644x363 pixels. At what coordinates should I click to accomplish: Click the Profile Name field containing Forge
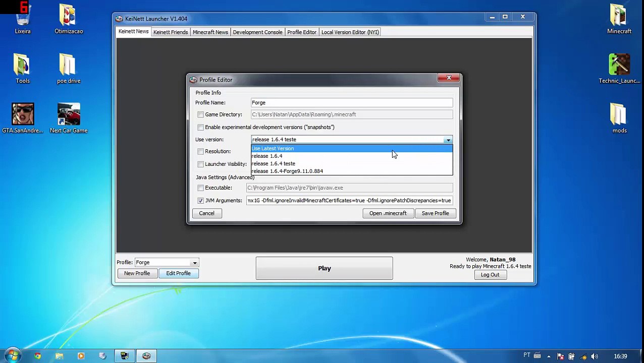352,103
